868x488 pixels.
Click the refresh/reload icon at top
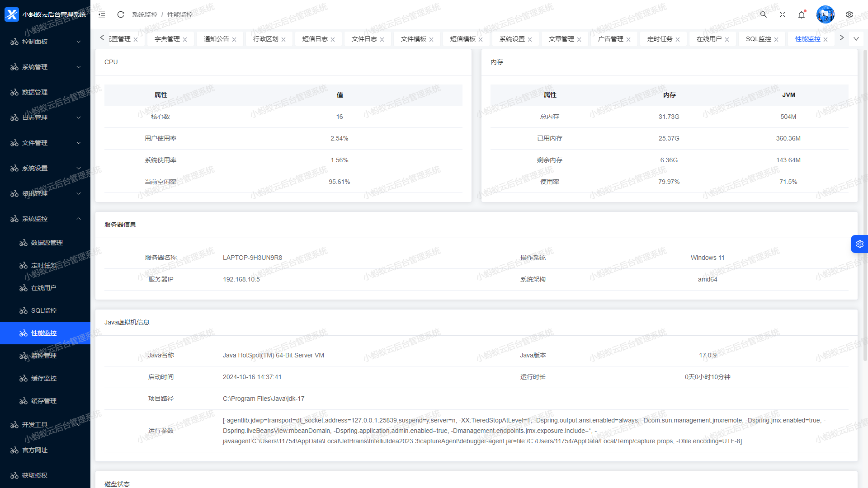pos(119,14)
